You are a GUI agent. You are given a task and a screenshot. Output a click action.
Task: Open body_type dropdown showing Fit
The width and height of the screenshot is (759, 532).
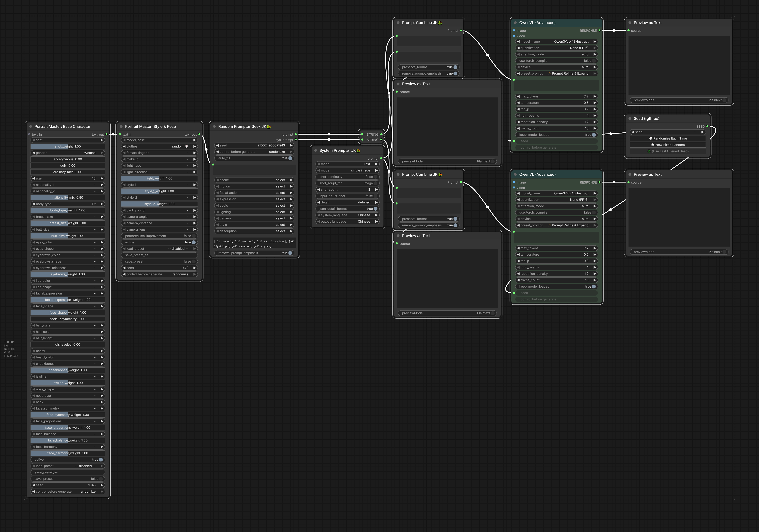pyautogui.click(x=68, y=204)
